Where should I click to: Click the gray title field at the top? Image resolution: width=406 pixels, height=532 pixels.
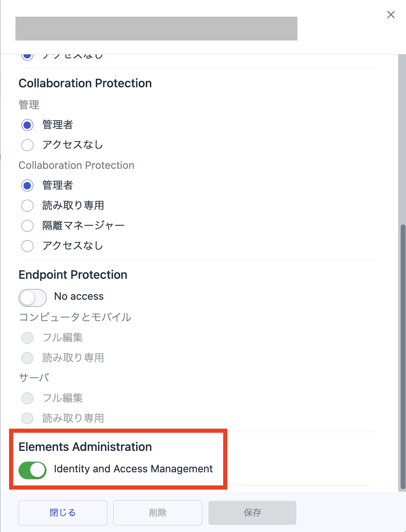156,28
